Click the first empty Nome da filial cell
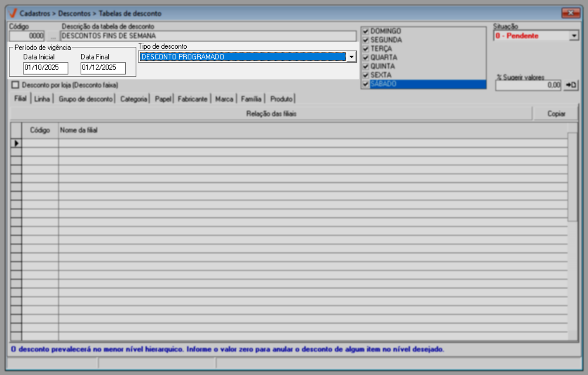The width and height of the screenshot is (588, 375). [313, 143]
